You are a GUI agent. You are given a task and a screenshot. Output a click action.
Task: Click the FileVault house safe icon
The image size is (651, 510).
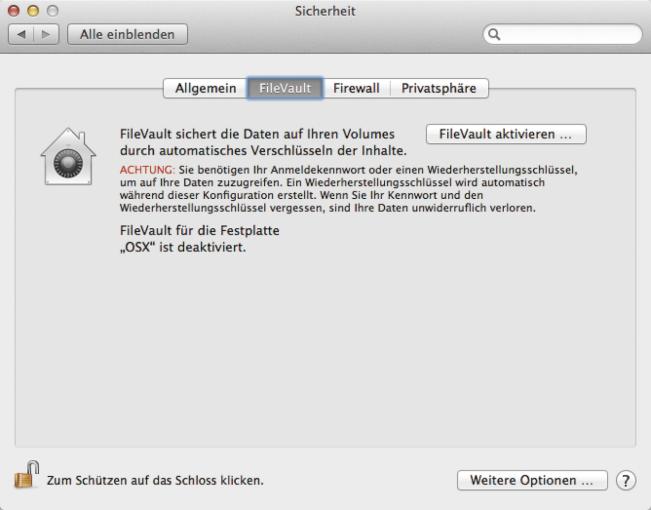69,156
